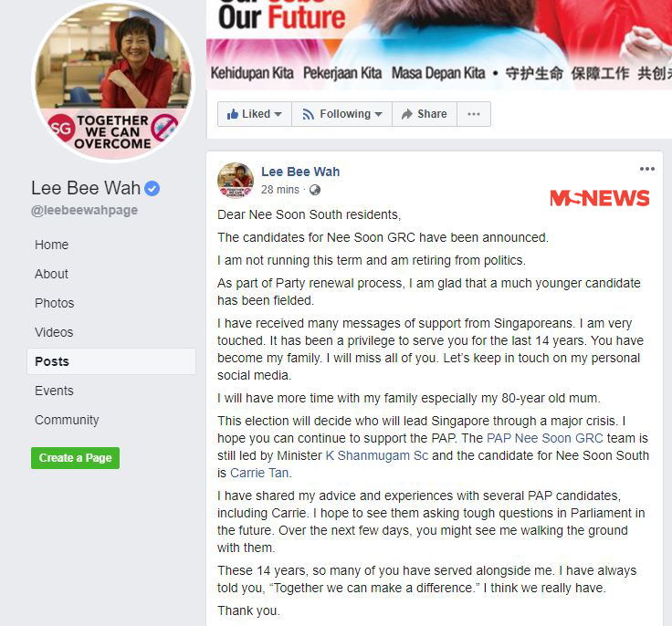
Task: View the large Lee Bee Wah profile picture
Action: [113, 81]
